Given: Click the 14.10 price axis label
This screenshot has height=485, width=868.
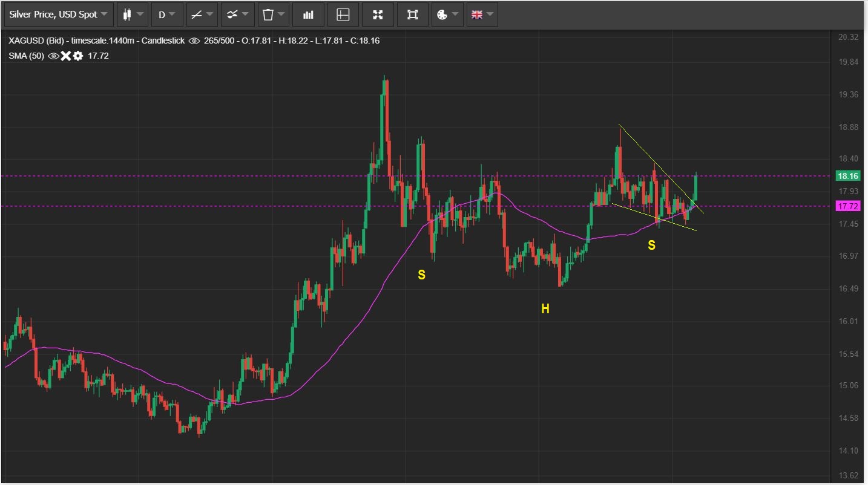Looking at the screenshot, I should [849, 451].
